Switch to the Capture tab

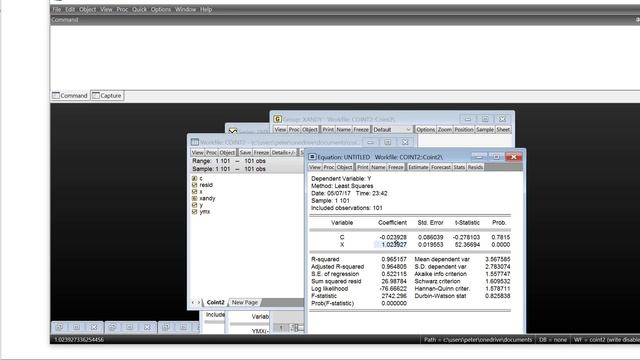pos(107,96)
